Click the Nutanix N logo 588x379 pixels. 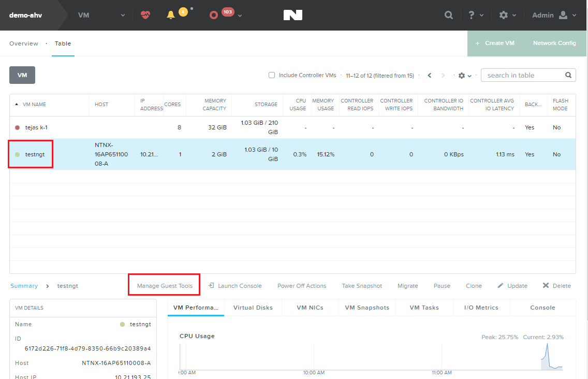293,15
